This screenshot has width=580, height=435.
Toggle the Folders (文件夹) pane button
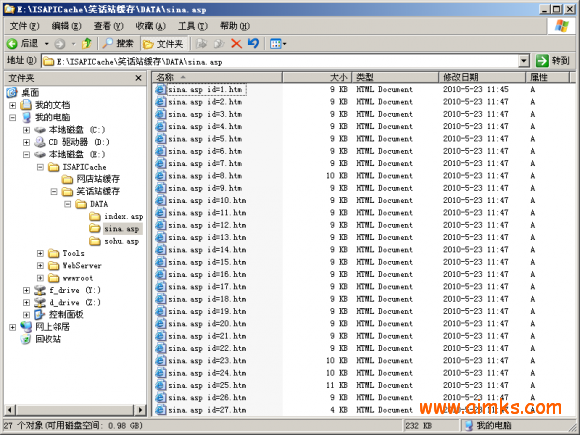164,44
